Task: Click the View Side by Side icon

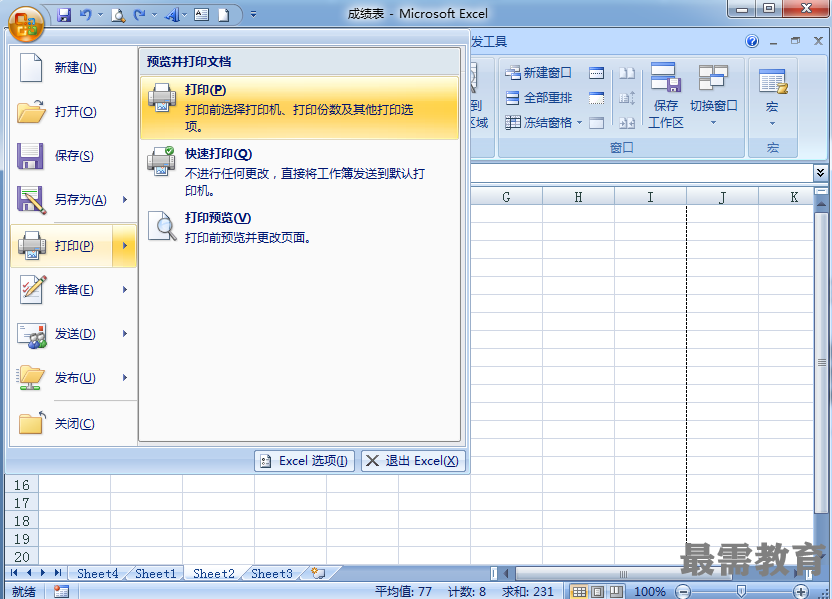Action: pyautogui.click(x=627, y=73)
